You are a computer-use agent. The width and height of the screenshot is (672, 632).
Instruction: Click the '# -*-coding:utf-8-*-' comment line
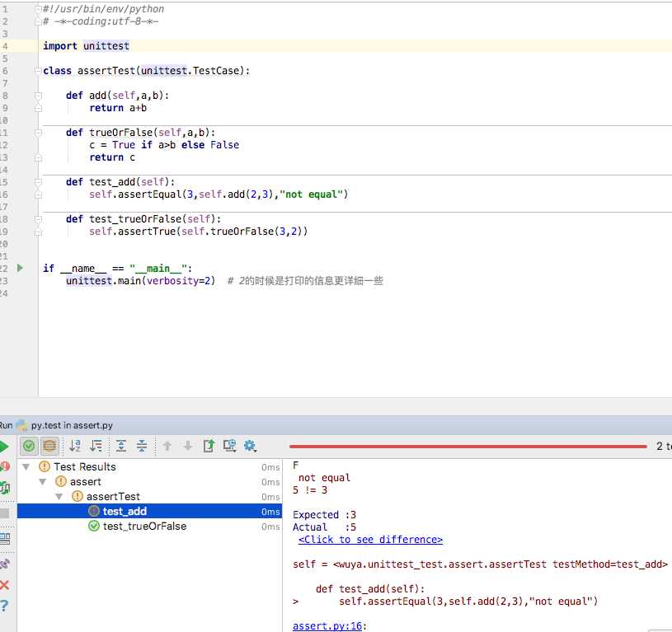(101, 21)
